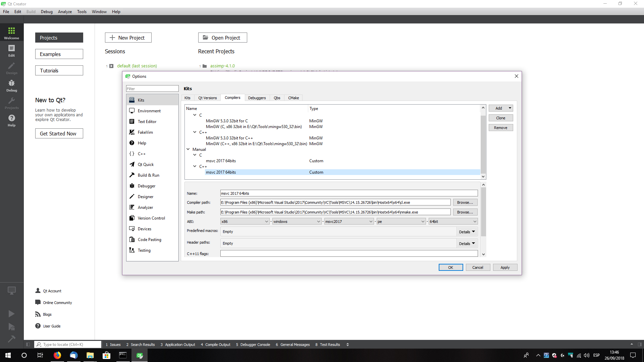Open the ABI format pe dropdown
This screenshot has width=644, height=362.
401,221
